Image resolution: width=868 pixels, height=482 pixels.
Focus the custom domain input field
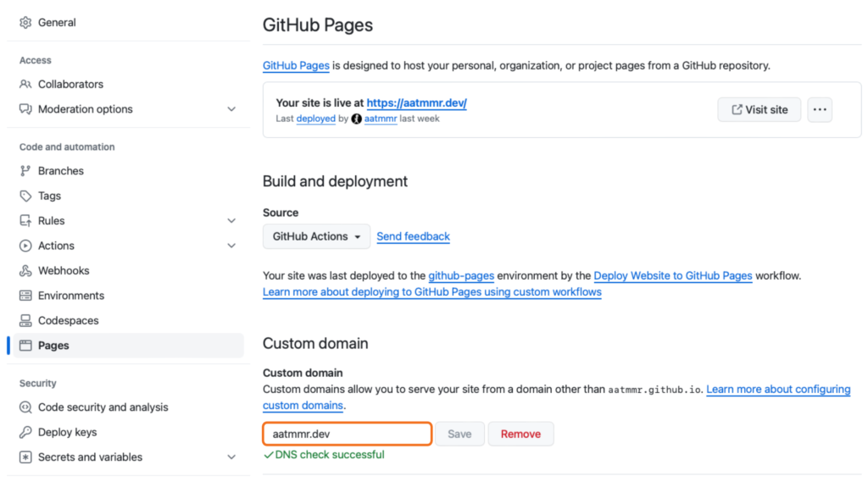(347, 434)
